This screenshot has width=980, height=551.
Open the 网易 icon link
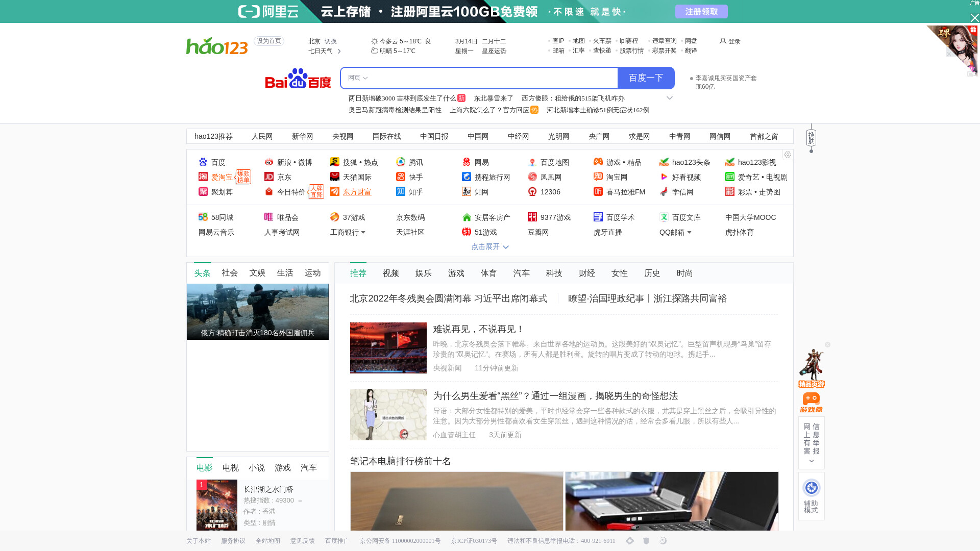(x=467, y=162)
